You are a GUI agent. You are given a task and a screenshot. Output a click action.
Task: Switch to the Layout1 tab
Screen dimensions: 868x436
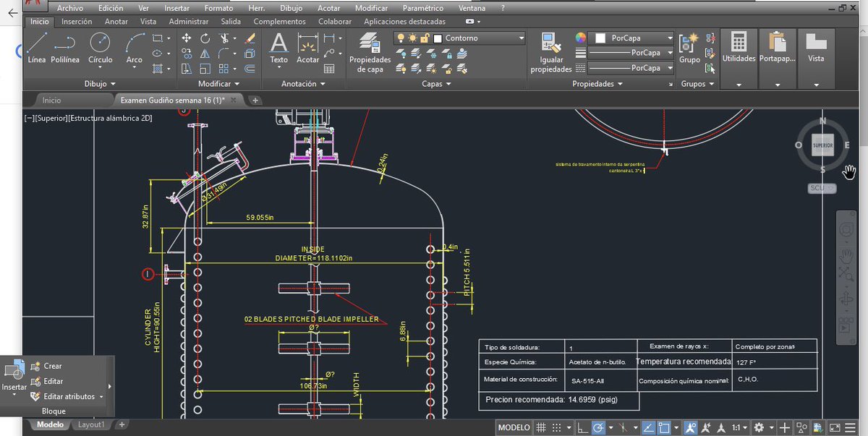tap(91, 425)
